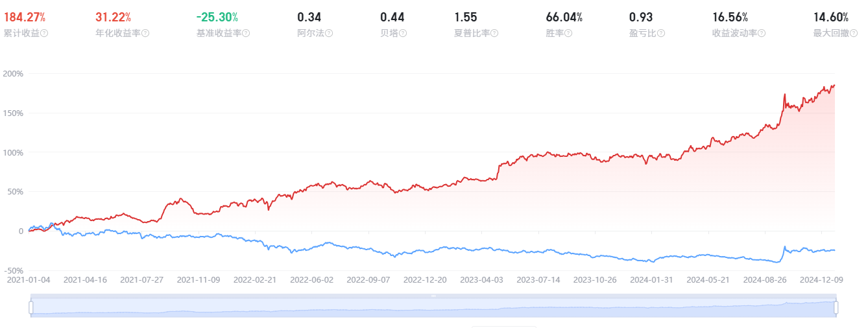
Task: Open the 年化收益率 help tooltip icon
Action: 145,33
